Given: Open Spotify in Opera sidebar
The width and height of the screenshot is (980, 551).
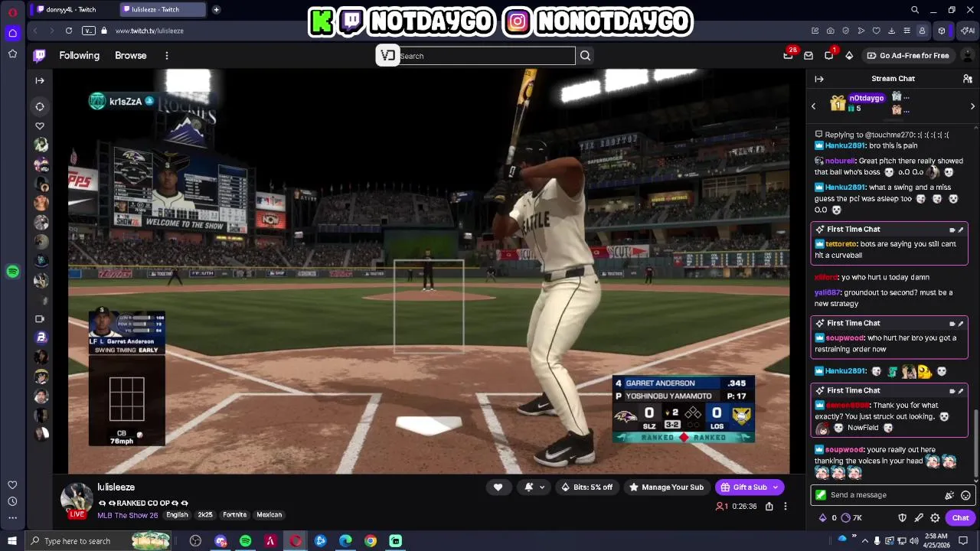Looking at the screenshot, I should pyautogui.click(x=12, y=272).
